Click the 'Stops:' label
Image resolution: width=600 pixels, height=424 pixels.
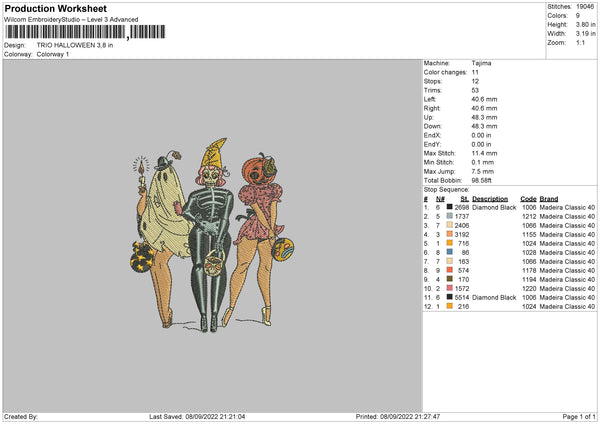pos(433,81)
